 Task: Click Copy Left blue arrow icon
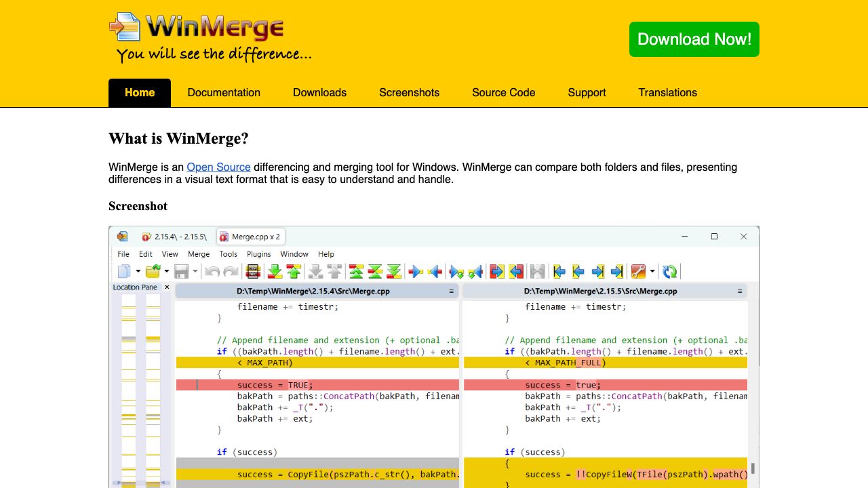tap(435, 272)
